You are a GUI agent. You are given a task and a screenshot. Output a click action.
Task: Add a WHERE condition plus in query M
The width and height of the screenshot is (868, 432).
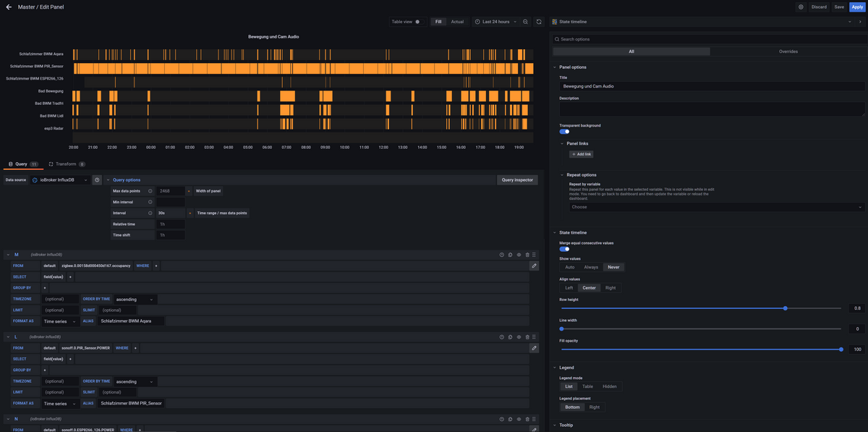click(x=156, y=266)
